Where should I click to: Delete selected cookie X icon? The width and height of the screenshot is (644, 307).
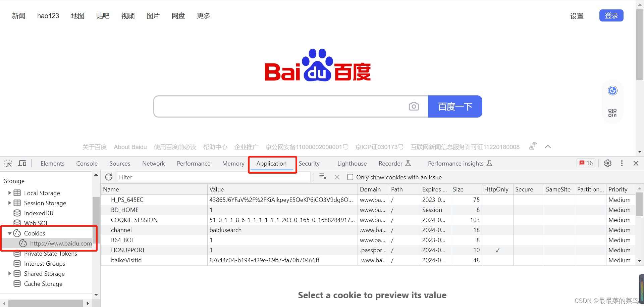point(337,177)
